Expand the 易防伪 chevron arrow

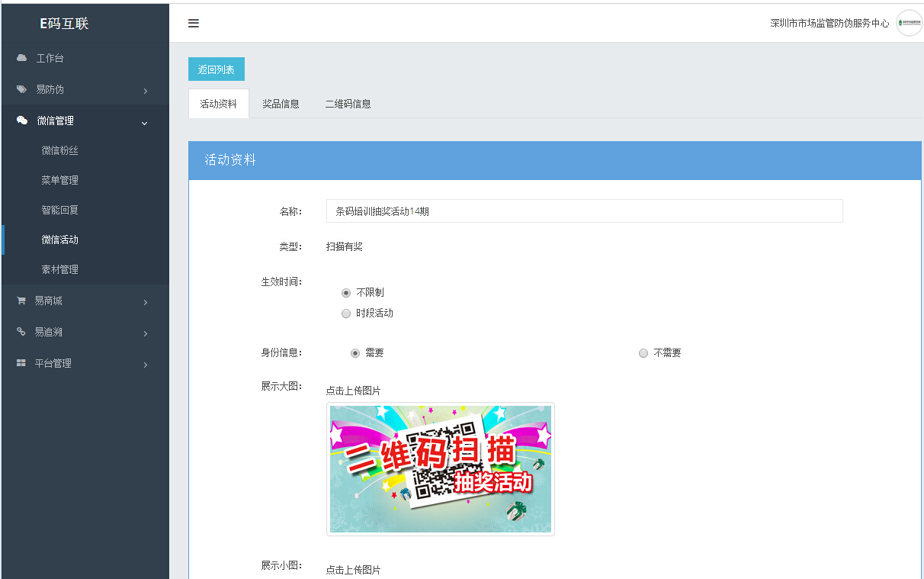145,92
